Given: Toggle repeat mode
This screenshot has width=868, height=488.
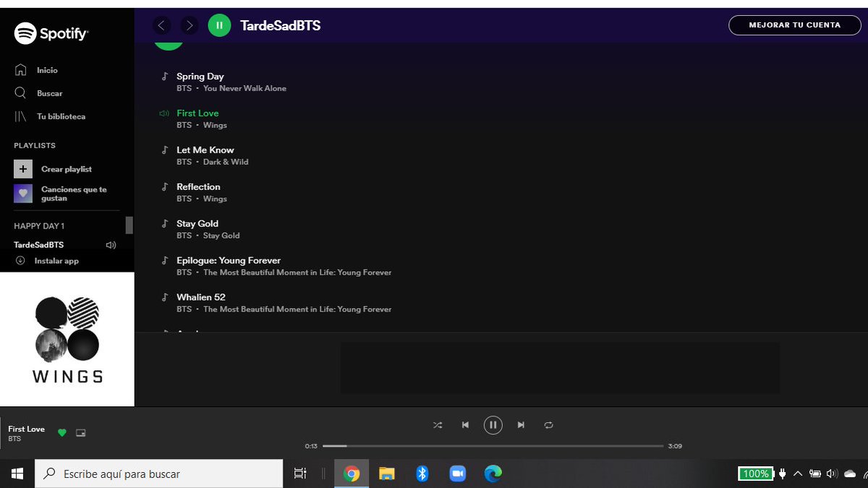Looking at the screenshot, I should coord(548,425).
